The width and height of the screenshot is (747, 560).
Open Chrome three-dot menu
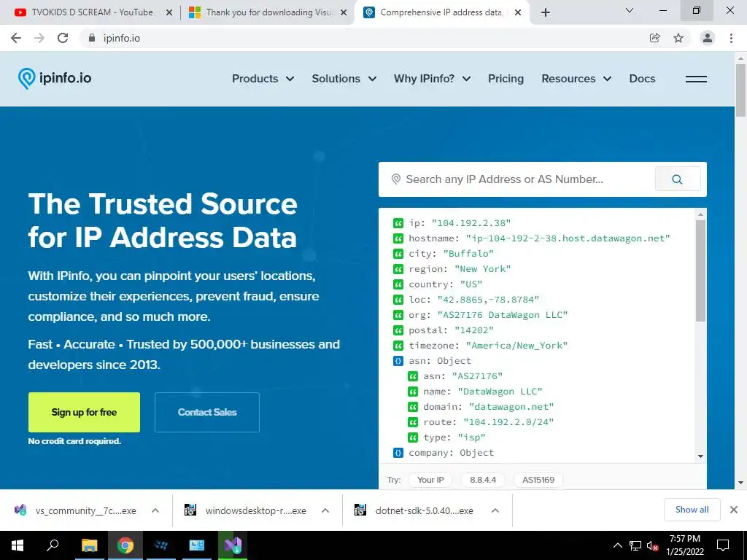(731, 38)
